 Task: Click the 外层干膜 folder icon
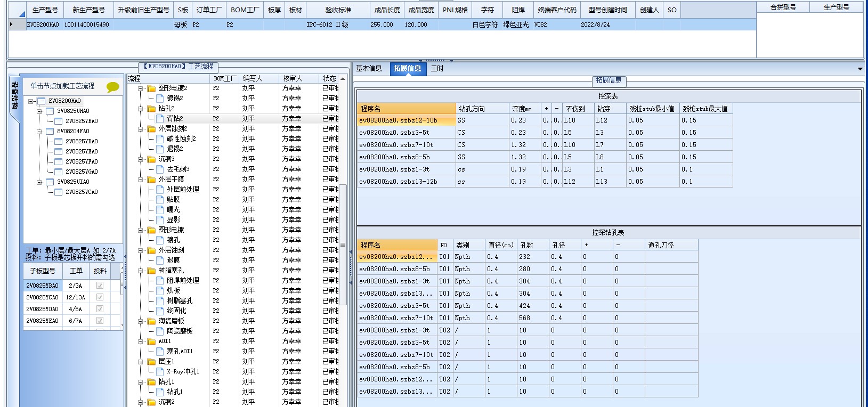pyautogui.click(x=151, y=180)
